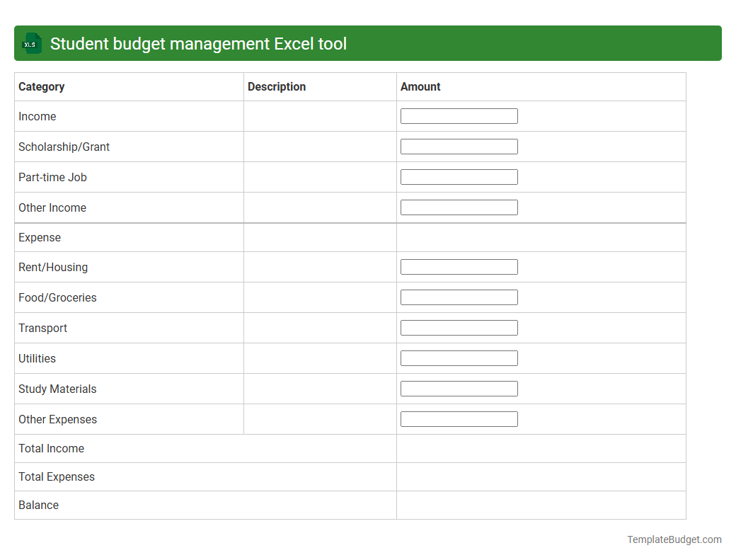Click the Balance row label
Screen dimensions: 736x560
coord(38,505)
